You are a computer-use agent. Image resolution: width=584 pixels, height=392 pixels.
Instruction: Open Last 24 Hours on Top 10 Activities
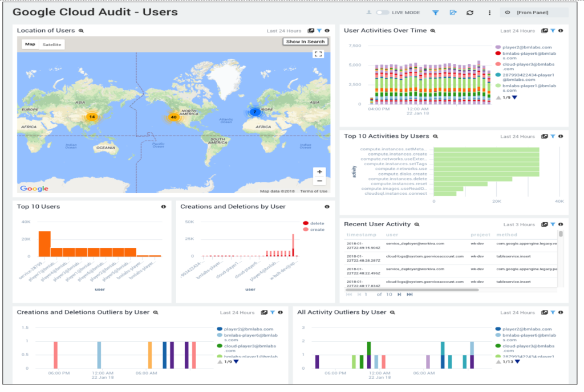(517, 137)
